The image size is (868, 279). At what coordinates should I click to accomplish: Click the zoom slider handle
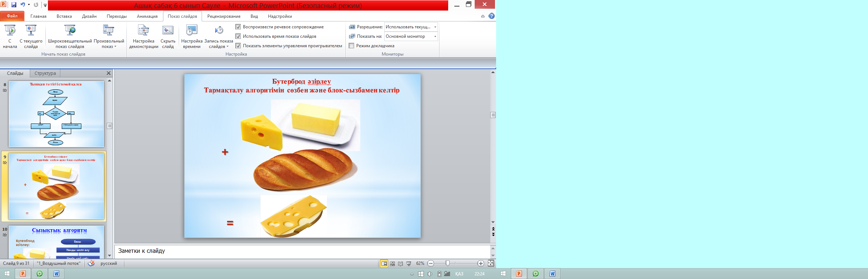tap(447, 263)
